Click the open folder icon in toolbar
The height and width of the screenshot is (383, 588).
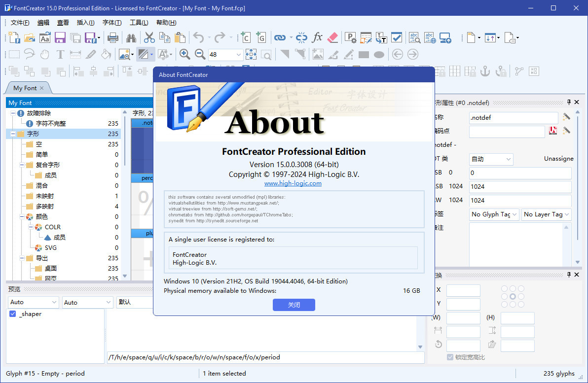[29, 37]
